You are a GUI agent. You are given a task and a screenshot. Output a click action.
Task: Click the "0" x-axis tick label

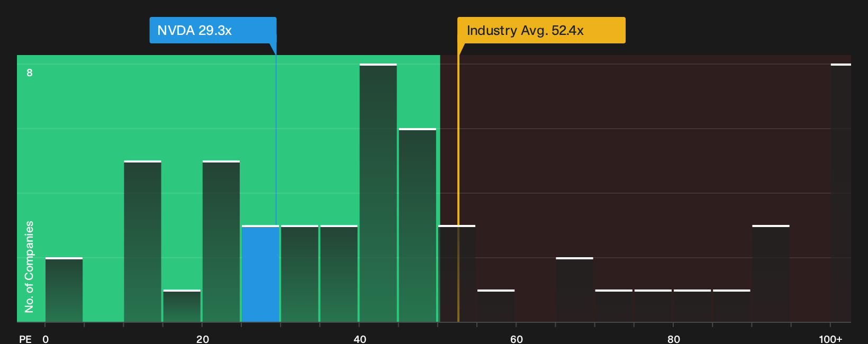[x=46, y=339]
